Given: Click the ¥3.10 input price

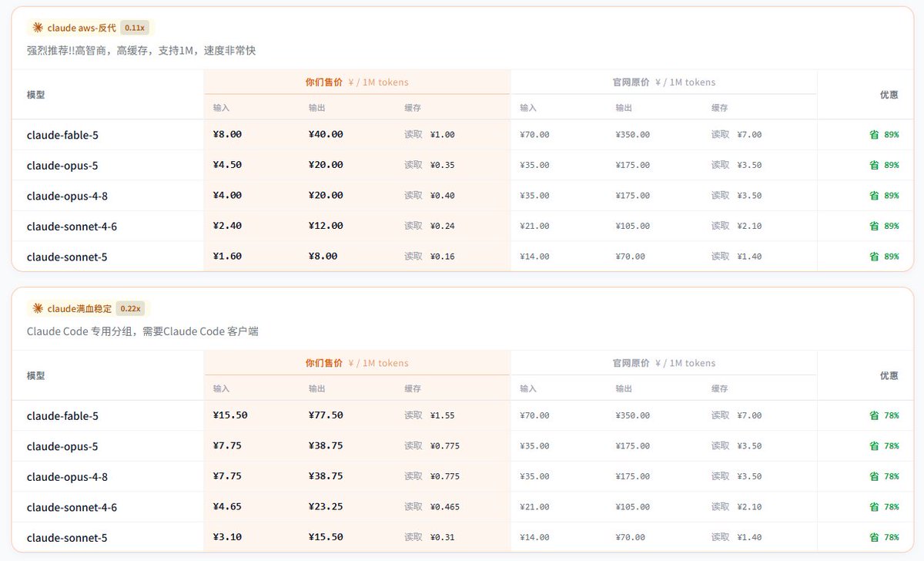Looking at the screenshot, I should click(x=227, y=536).
